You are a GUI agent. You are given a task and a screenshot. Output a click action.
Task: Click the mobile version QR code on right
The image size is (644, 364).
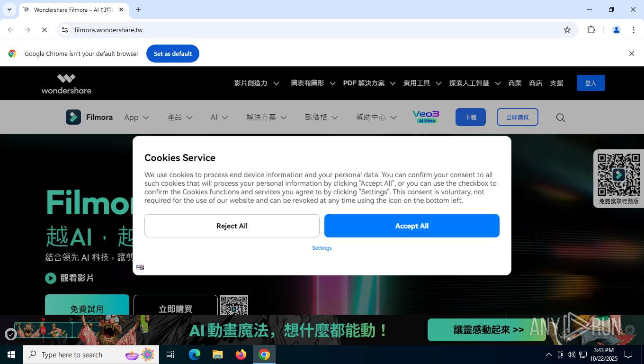pyautogui.click(x=618, y=175)
